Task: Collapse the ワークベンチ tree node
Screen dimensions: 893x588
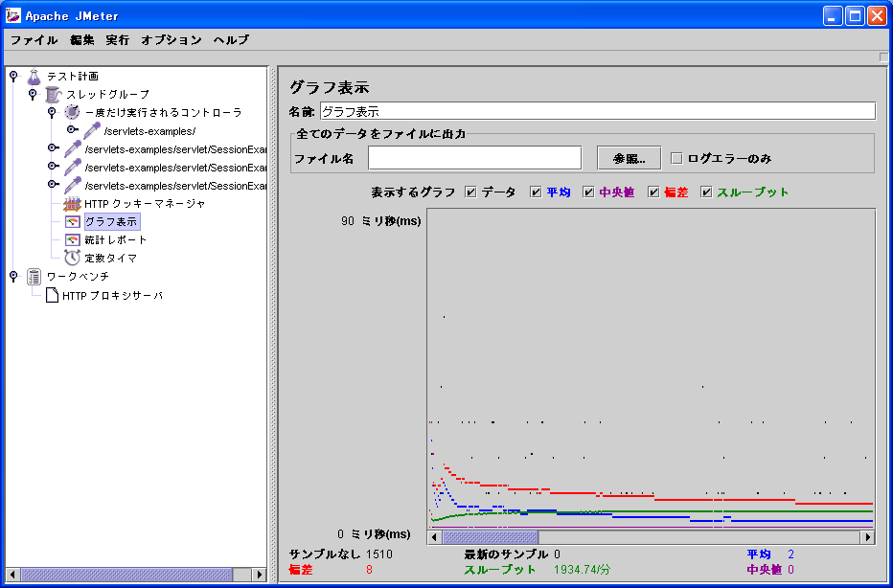Action: click(13, 276)
